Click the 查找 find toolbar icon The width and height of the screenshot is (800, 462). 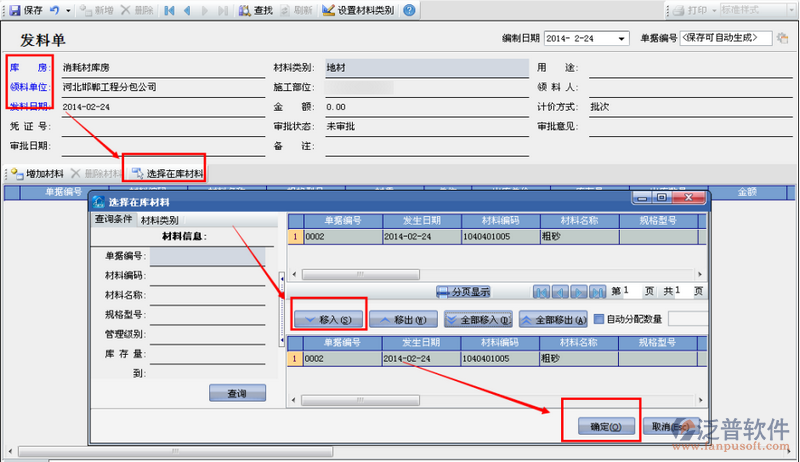pyautogui.click(x=256, y=10)
